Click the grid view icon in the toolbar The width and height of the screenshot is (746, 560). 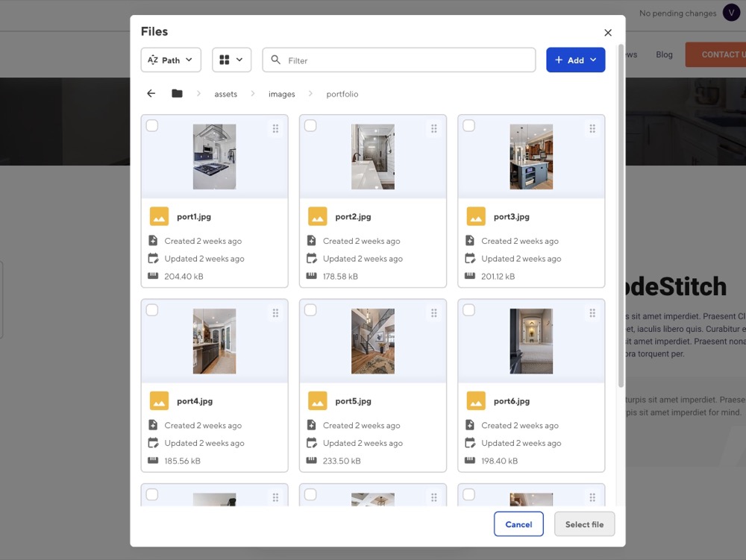coord(225,59)
